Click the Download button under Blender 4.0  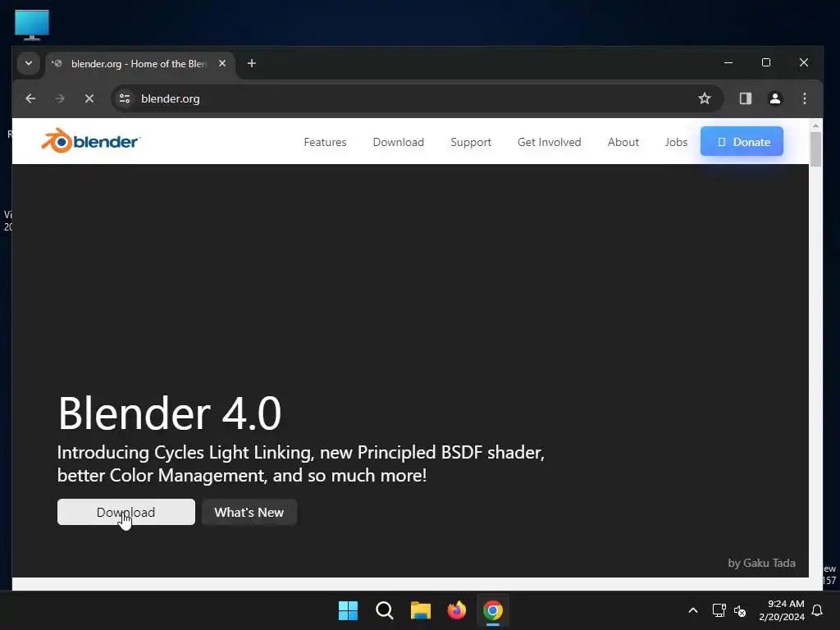[126, 512]
